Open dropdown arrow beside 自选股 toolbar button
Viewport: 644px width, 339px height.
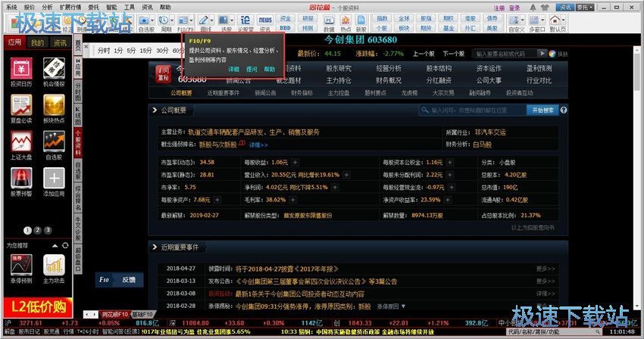click(x=152, y=20)
